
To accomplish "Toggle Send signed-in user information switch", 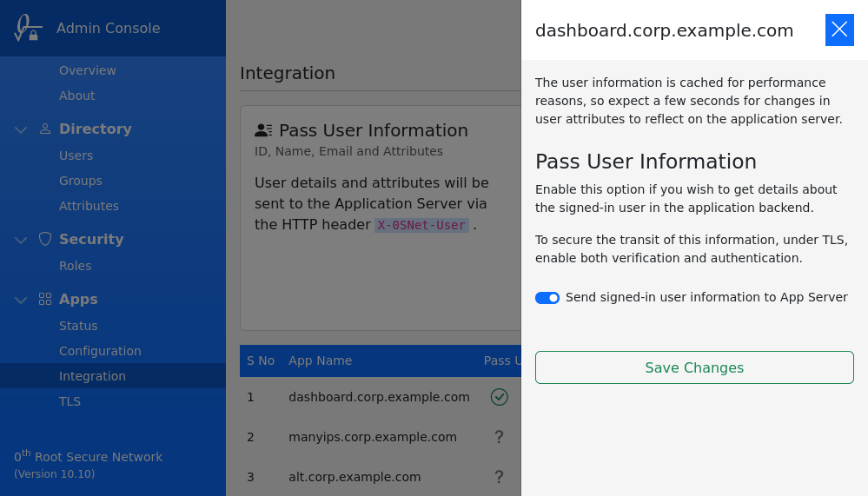I will click(547, 298).
